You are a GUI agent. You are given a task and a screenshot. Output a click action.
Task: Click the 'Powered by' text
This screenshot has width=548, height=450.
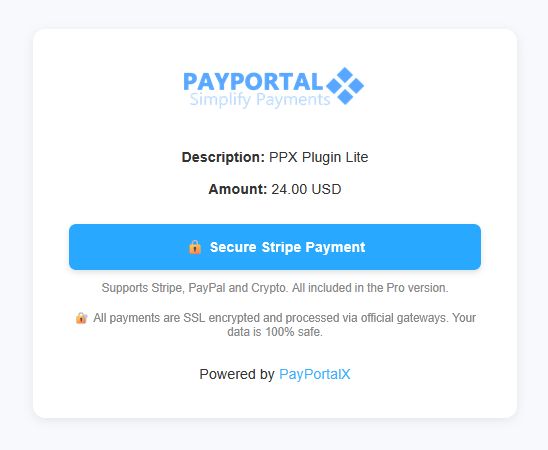pyautogui.click(x=237, y=374)
